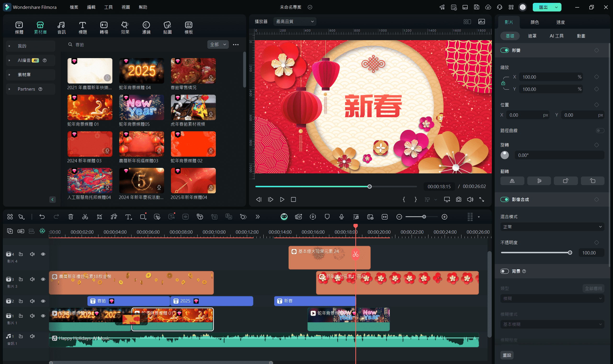This screenshot has width=613, height=364.
Task: Switch to the 動畫 sub-tab
Action: point(581,36)
